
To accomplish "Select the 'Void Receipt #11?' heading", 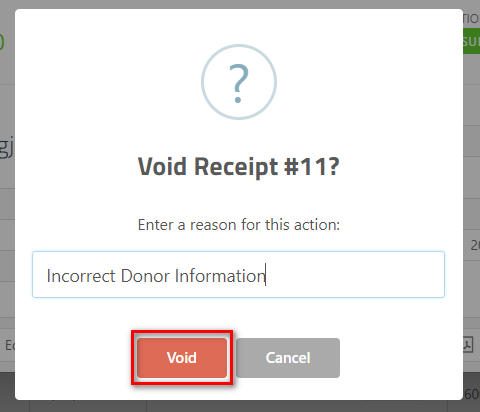I will [x=239, y=167].
